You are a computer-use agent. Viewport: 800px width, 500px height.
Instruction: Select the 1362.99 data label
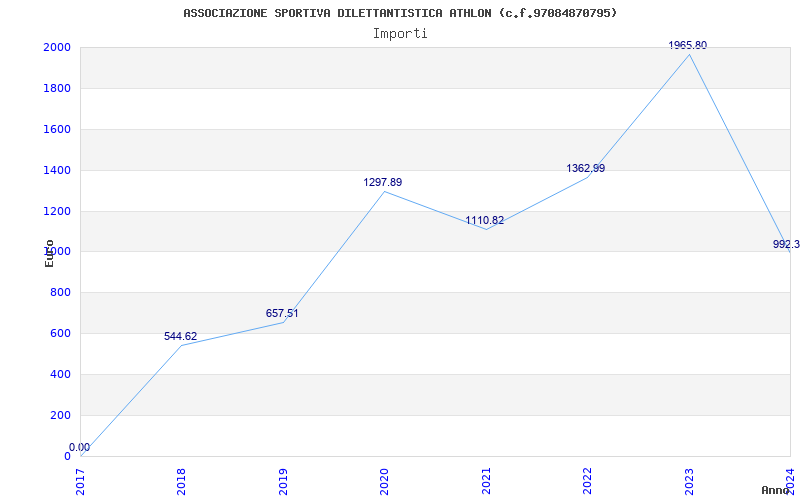[586, 168]
